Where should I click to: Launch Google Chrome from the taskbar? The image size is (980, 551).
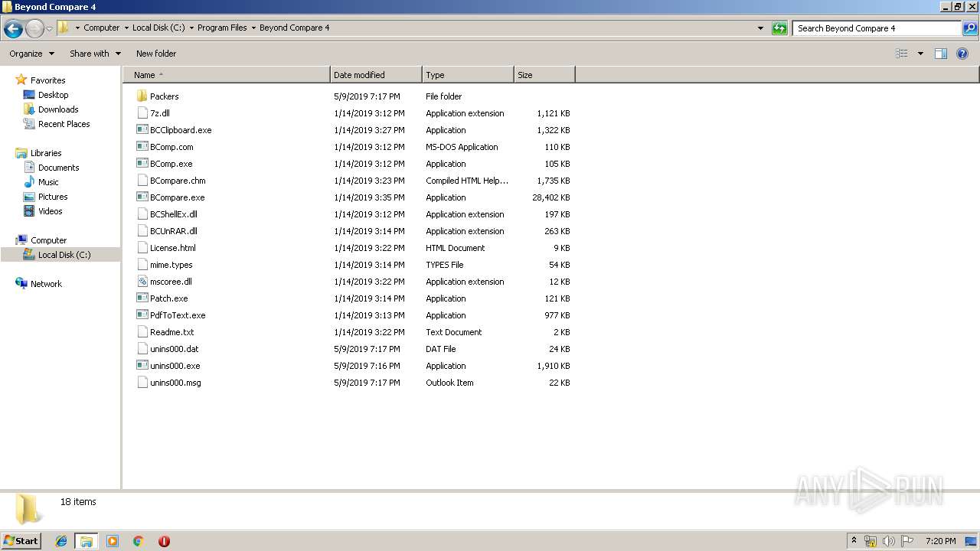click(x=139, y=541)
